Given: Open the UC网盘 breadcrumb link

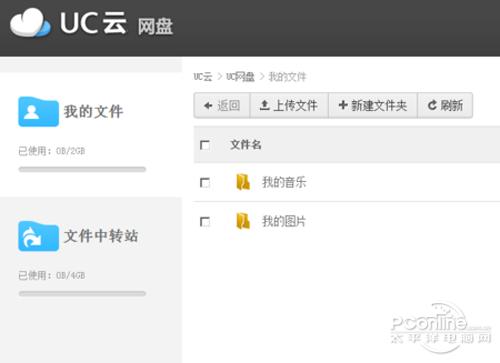Looking at the screenshot, I should 240,77.
